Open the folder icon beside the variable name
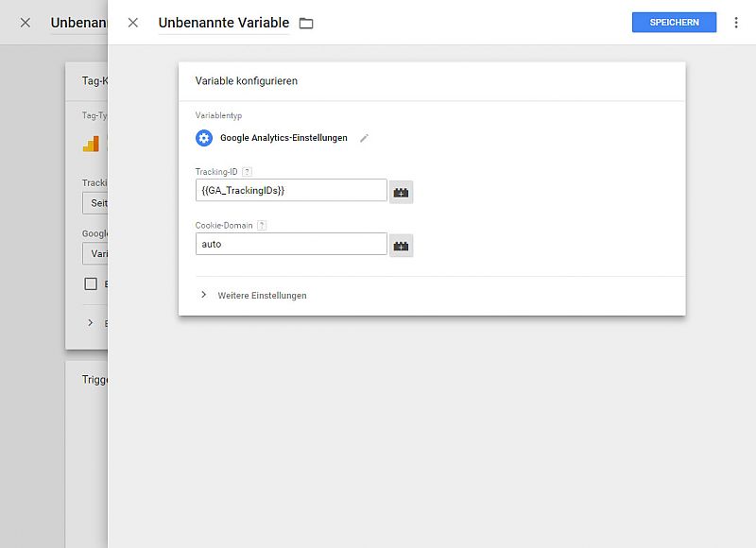 (x=306, y=23)
